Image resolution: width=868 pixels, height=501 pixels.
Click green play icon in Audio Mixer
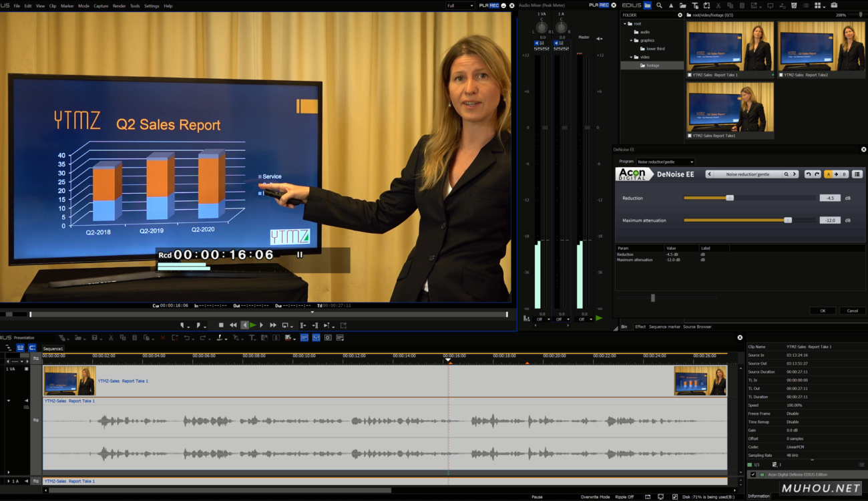pos(599,319)
